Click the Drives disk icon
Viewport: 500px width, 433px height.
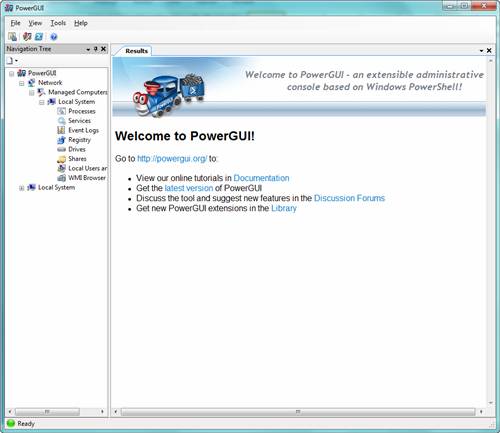[x=61, y=149]
